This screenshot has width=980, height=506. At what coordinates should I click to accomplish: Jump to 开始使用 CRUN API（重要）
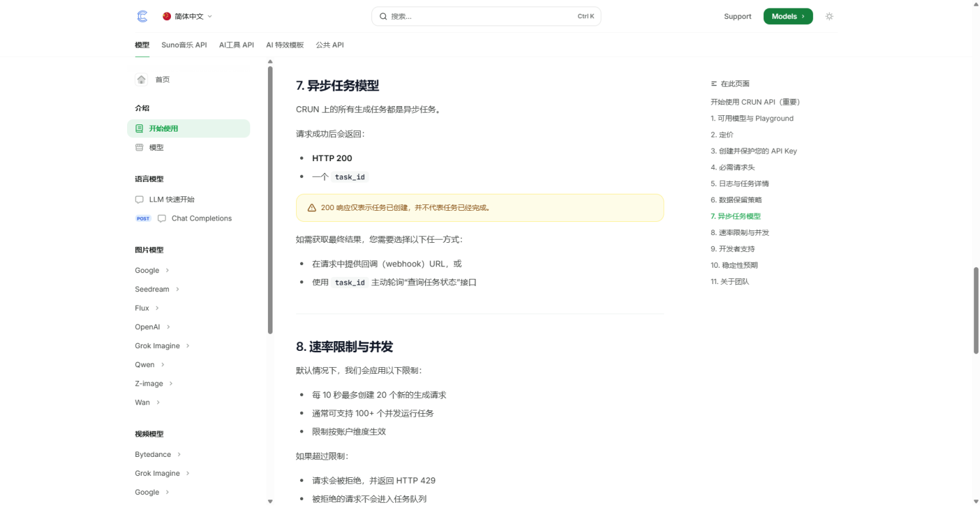755,102
